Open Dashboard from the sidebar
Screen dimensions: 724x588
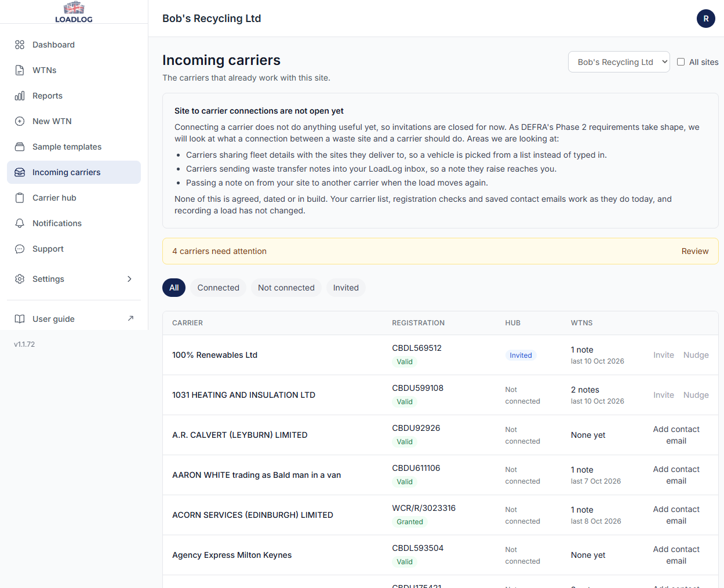(x=74, y=45)
